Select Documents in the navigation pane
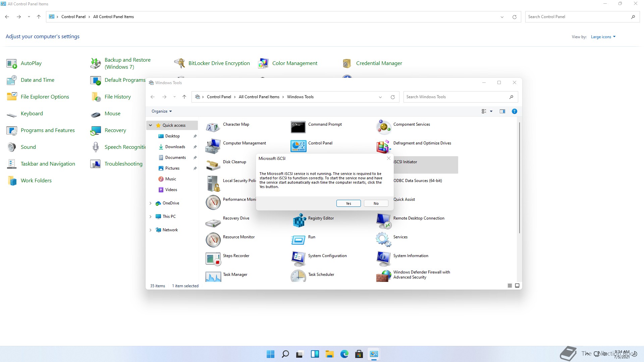The width and height of the screenshot is (644, 362). [x=175, y=158]
